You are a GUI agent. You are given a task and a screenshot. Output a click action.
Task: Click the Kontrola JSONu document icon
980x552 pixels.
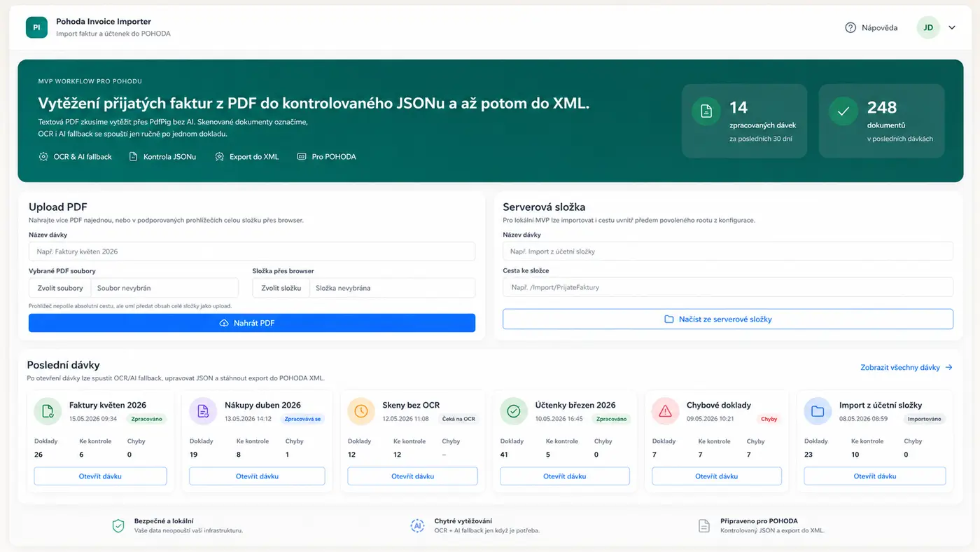133,157
